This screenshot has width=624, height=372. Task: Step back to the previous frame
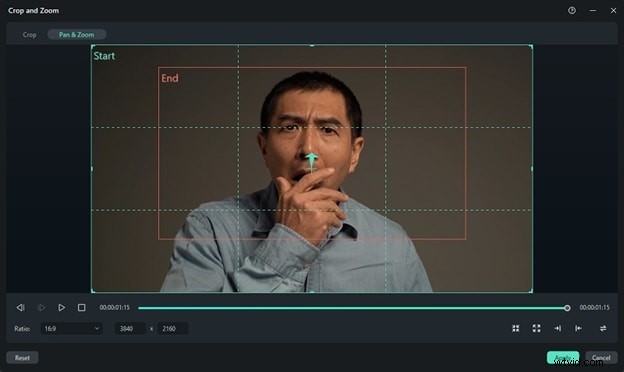click(x=20, y=308)
